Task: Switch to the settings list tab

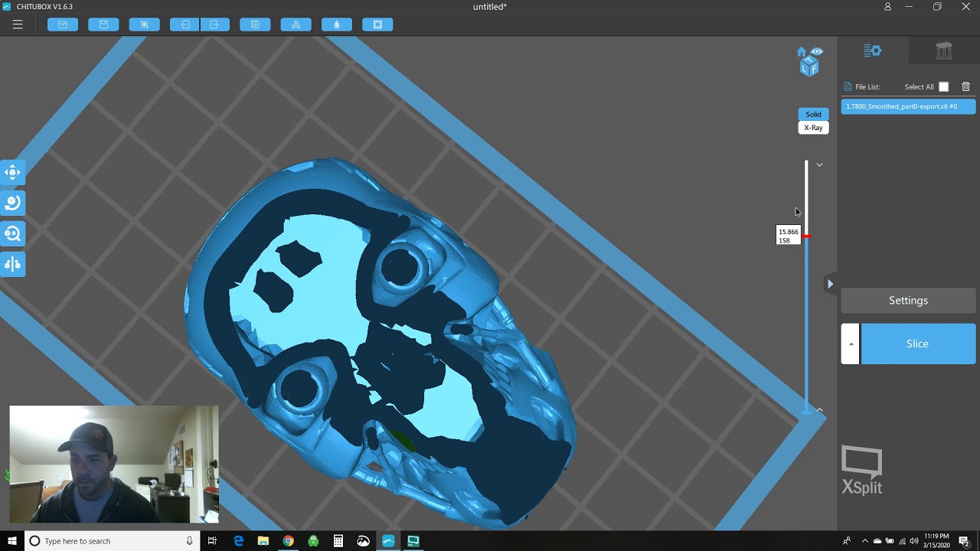Action: pyautogui.click(x=872, y=51)
